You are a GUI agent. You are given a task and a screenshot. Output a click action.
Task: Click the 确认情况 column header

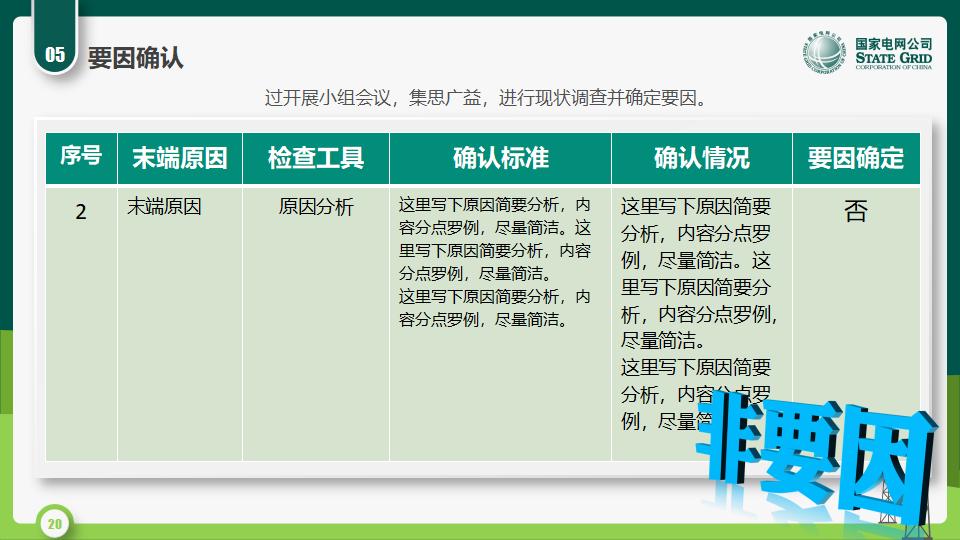pyautogui.click(x=702, y=158)
